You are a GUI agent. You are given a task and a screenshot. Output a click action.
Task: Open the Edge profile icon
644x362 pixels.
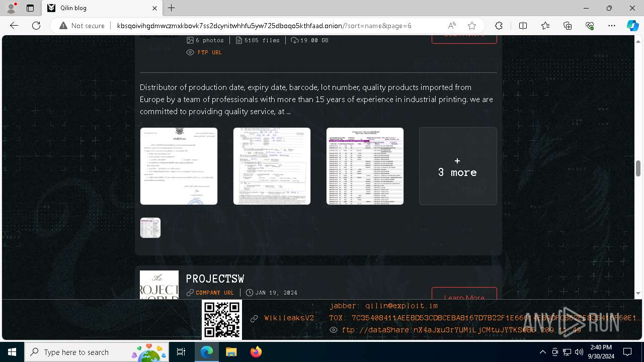coord(11,8)
